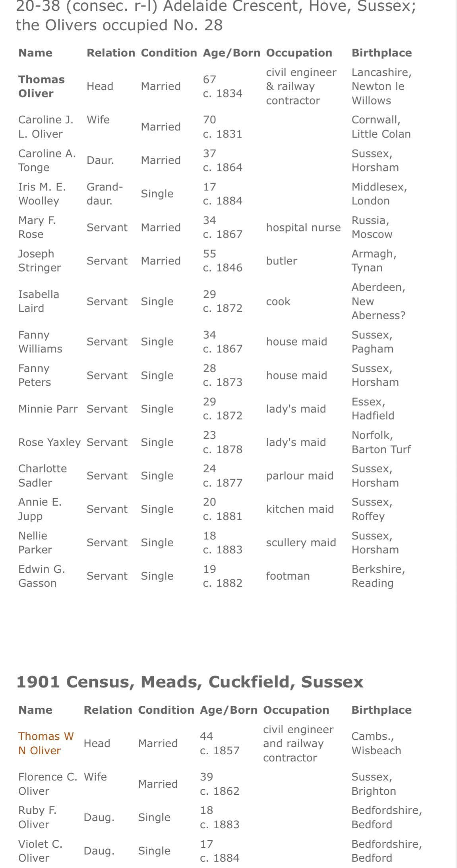Image resolution: width=457 pixels, height=868 pixels.
Task: Select the Rose Yaxley name entry
Action: coord(49,442)
